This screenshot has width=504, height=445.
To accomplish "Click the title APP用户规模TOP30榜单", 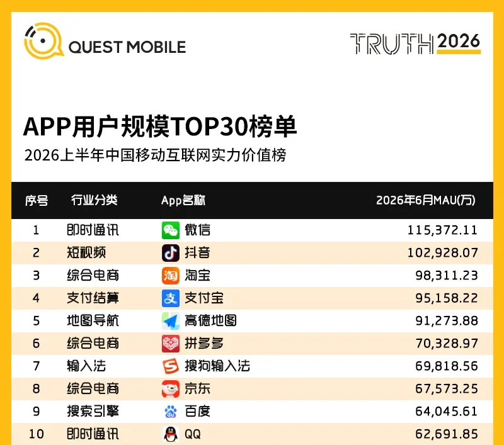I will click(x=160, y=126).
